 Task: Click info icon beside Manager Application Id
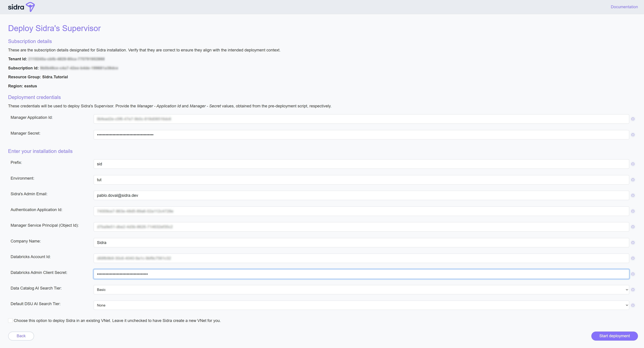point(633,119)
